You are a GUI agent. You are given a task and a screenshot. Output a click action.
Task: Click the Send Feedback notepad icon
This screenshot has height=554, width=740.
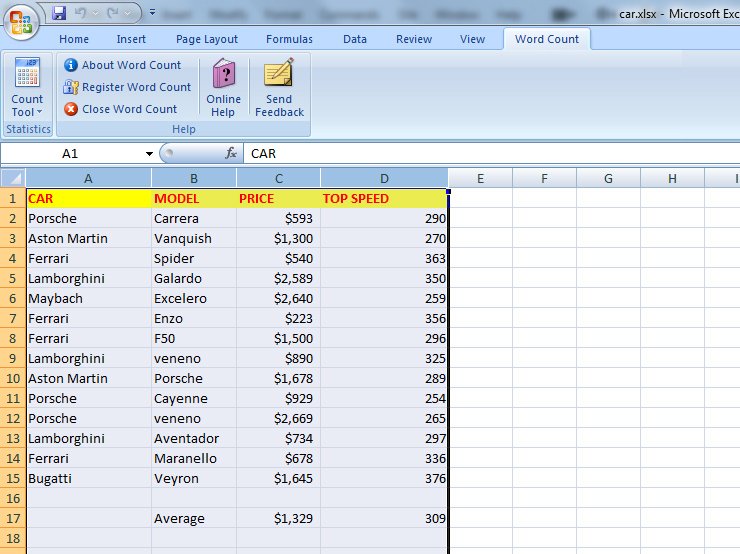[x=279, y=72]
